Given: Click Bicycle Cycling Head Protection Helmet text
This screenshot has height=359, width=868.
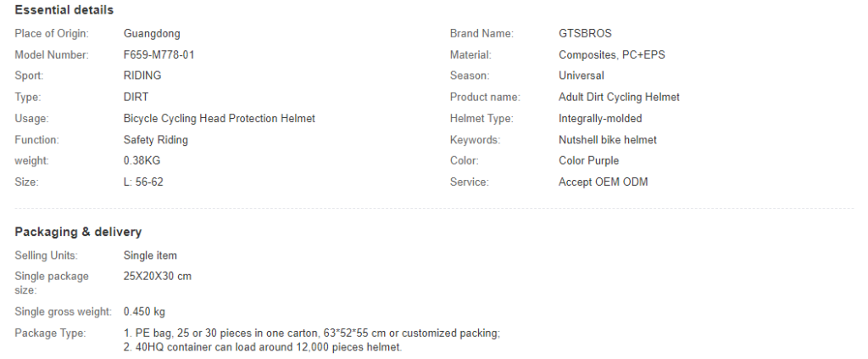Looking at the screenshot, I should coord(220,118).
